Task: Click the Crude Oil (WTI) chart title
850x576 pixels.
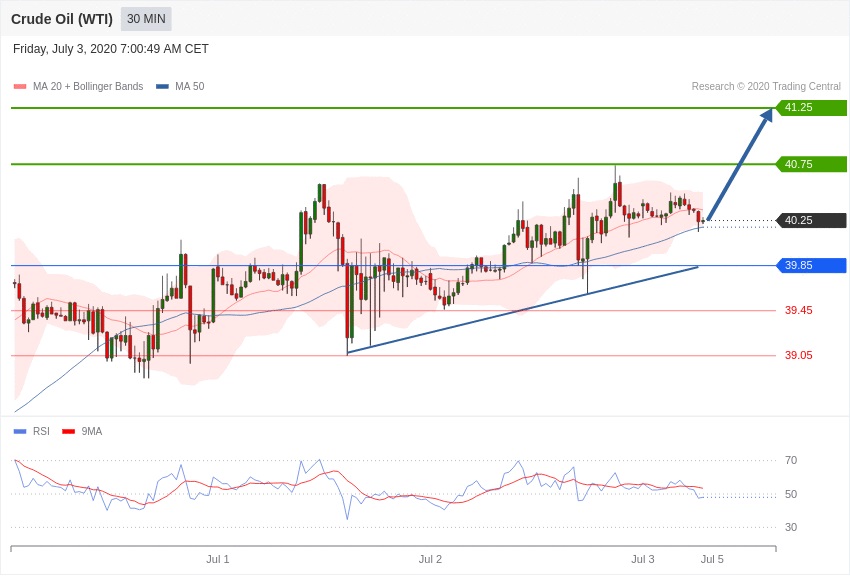Action: click(62, 19)
